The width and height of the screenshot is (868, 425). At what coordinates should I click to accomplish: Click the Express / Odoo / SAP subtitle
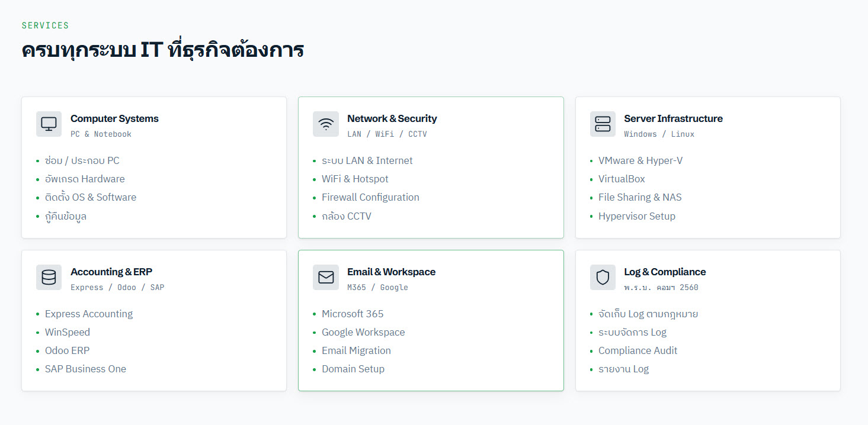(117, 288)
